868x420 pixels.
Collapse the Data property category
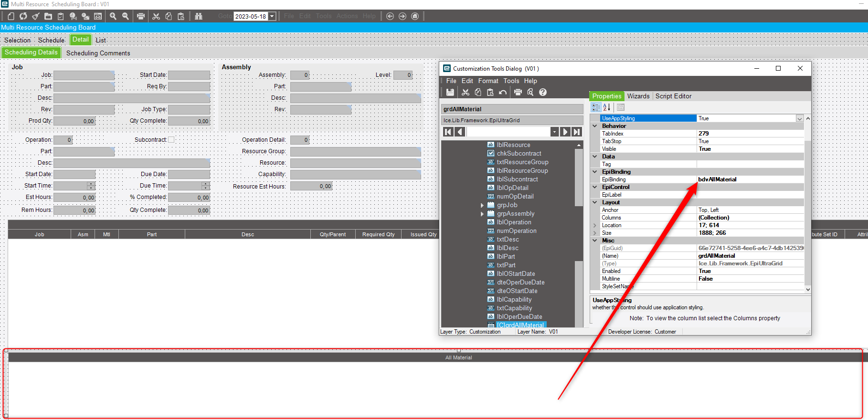click(x=595, y=157)
